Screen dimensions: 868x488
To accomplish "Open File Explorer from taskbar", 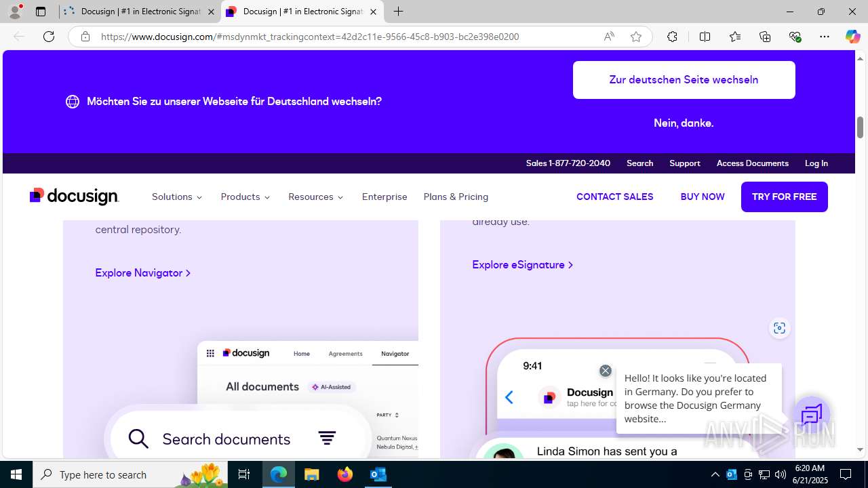I will [311, 474].
